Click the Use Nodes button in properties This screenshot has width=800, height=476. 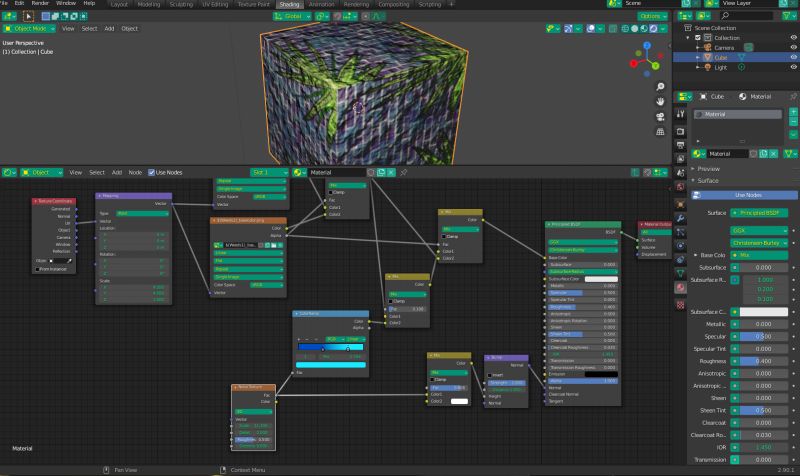(x=744, y=195)
